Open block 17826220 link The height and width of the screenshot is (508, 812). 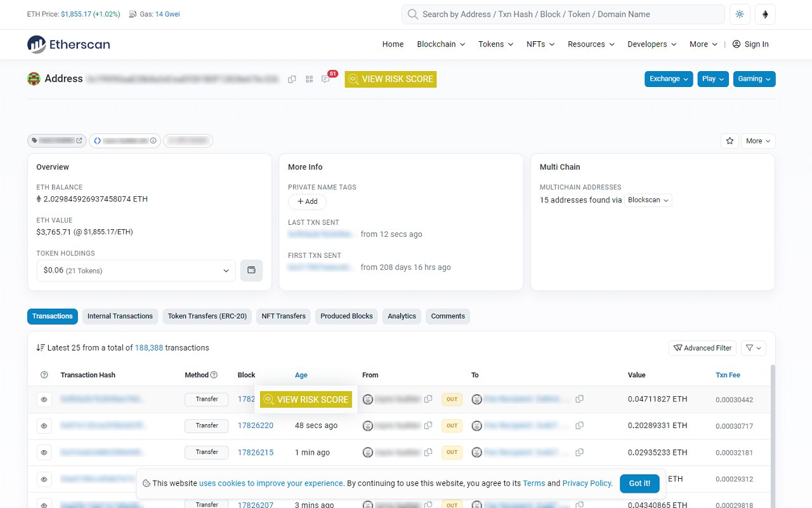(256, 425)
